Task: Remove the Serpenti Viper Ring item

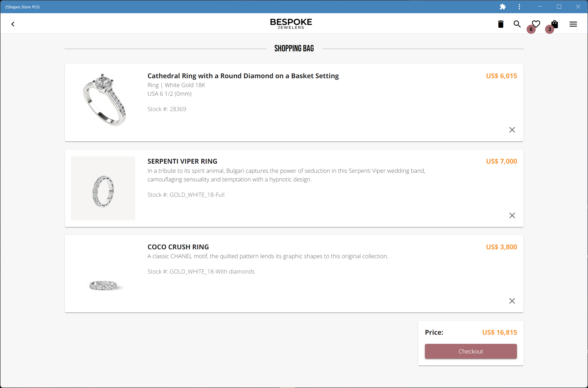Action: tap(512, 215)
